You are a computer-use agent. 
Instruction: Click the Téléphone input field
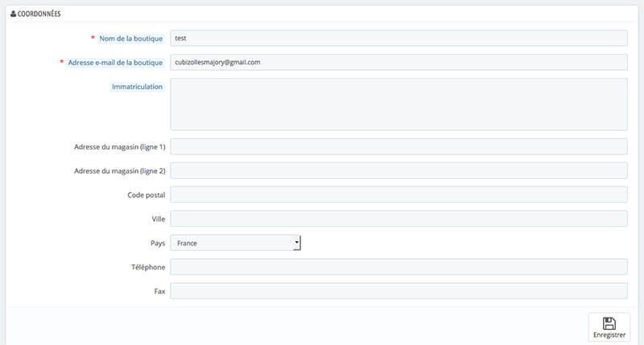(x=398, y=267)
